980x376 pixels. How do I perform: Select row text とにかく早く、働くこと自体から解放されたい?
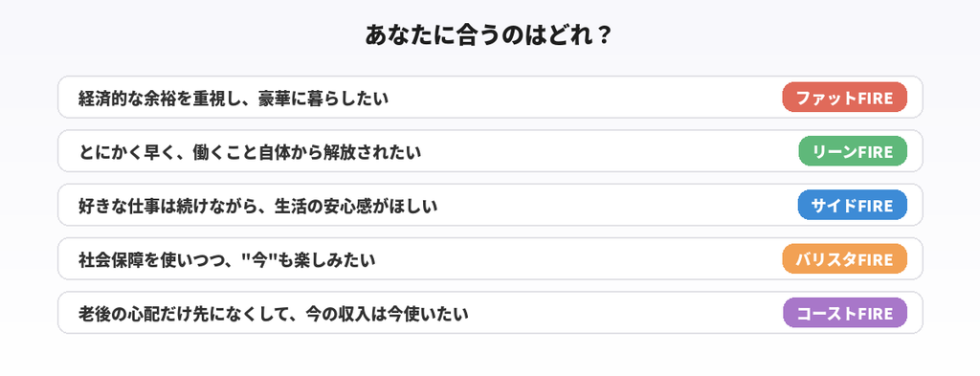coord(250,152)
